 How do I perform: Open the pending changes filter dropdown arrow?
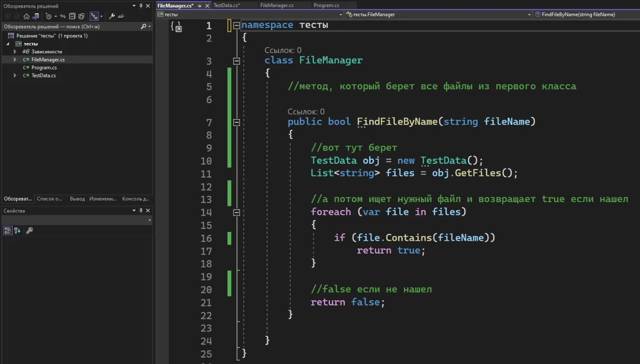[x=55, y=16]
